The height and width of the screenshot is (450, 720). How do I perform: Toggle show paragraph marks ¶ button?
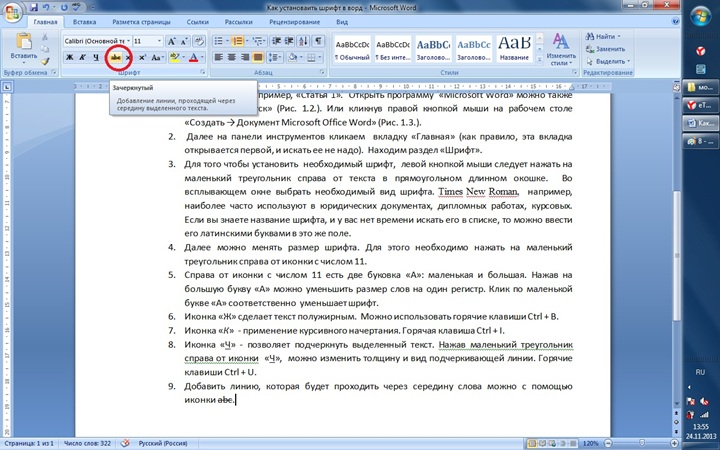(318, 41)
